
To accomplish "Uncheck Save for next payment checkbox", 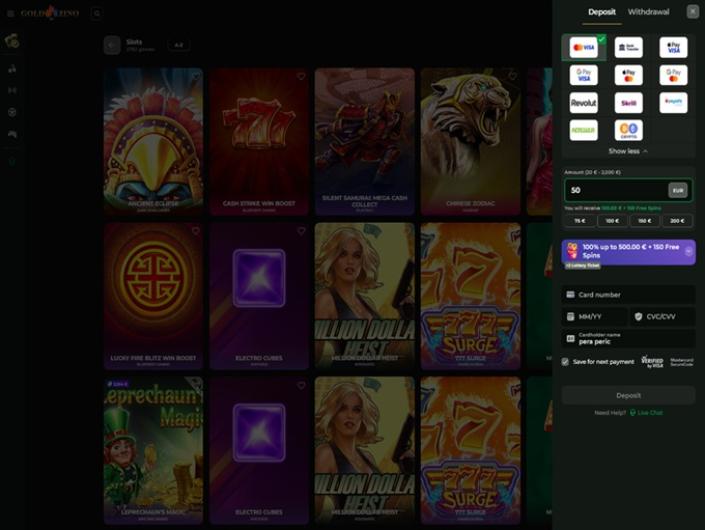I will [x=566, y=362].
